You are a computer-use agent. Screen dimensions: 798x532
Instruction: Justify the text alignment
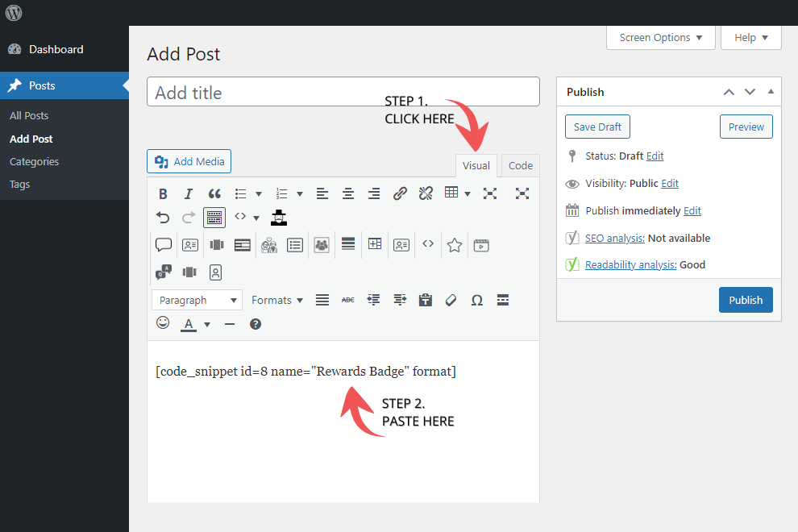tap(322, 300)
